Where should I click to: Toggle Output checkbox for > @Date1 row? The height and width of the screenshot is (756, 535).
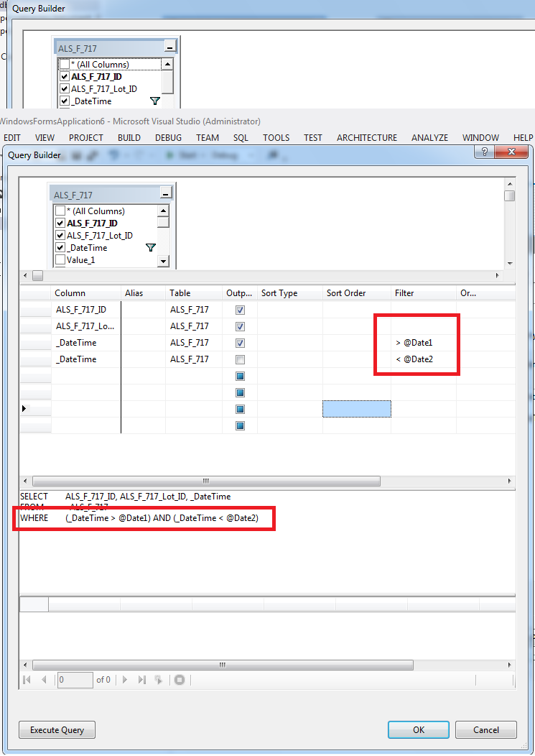240,343
